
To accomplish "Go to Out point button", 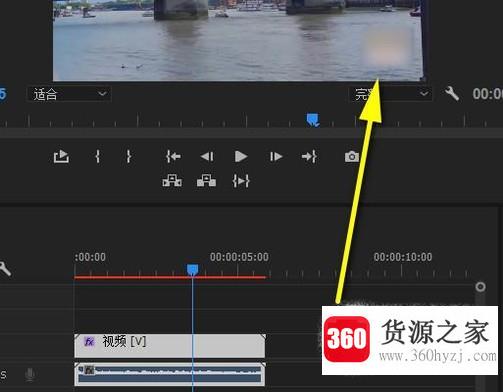I will point(309,156).
